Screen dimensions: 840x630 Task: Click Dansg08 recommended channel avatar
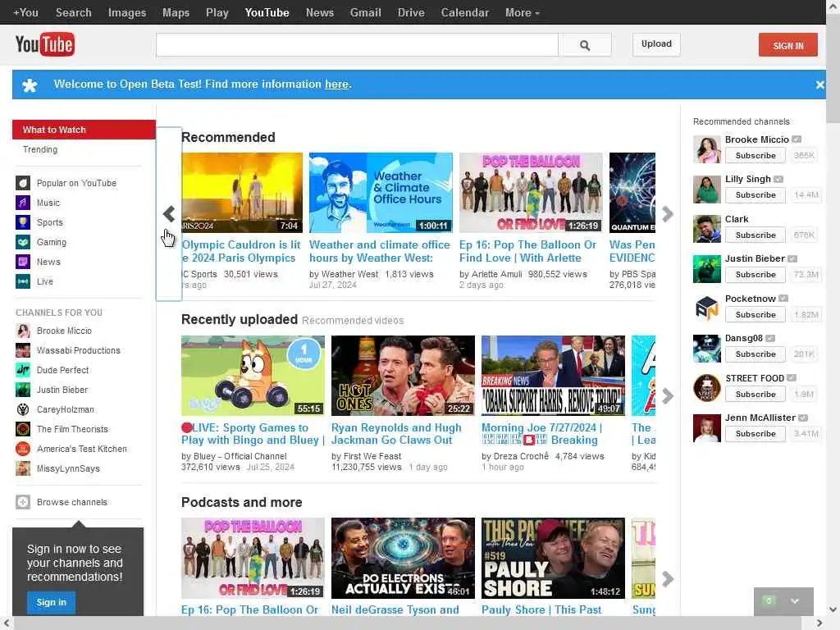point(706,348)
